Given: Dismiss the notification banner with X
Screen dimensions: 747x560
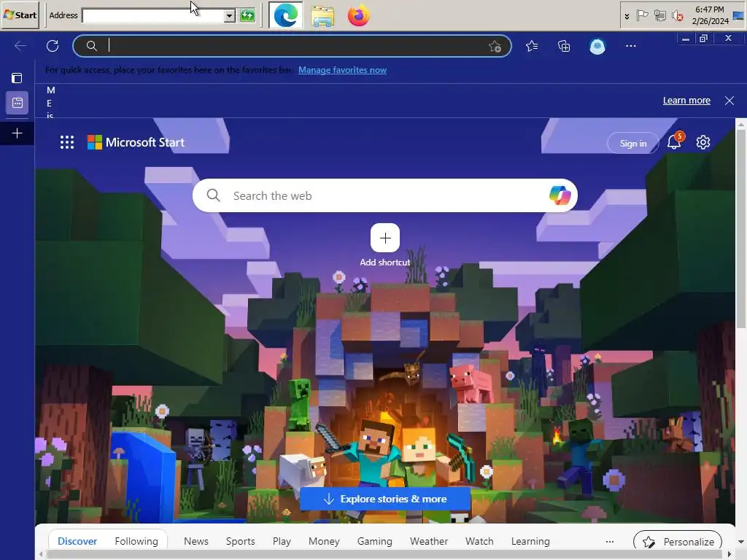Looking at the screenshot, I should [x=729, y=101].
